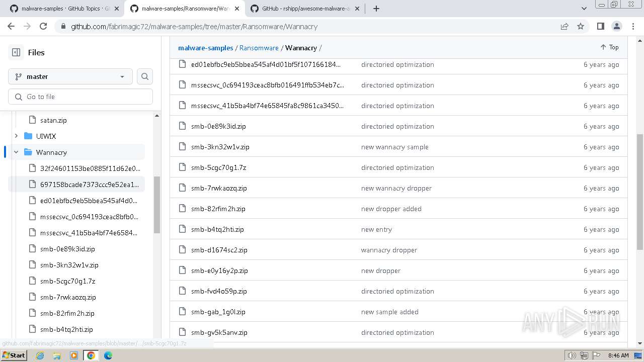Viewport: 644px width, 362px height.
Task: Open smb-d1674sc2.zip in file list
Action: coord(219,250)
